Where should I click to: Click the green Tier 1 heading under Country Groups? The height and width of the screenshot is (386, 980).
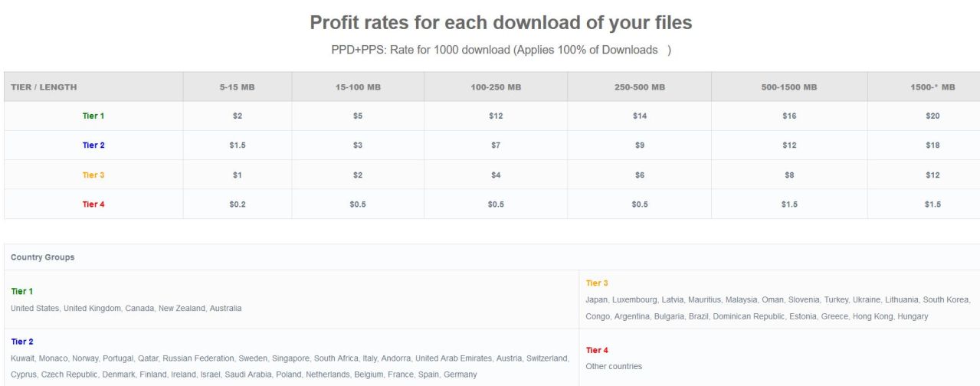coord(21,292)
